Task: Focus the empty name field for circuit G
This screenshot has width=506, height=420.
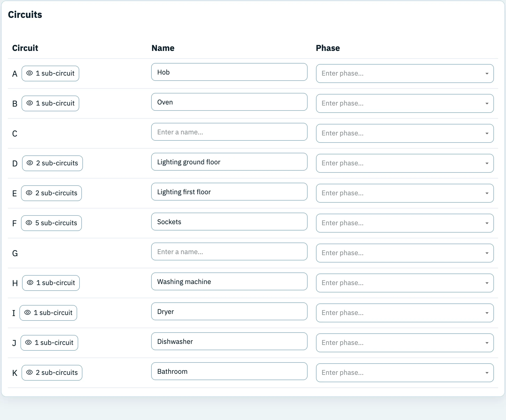Action: coord(229,251)
